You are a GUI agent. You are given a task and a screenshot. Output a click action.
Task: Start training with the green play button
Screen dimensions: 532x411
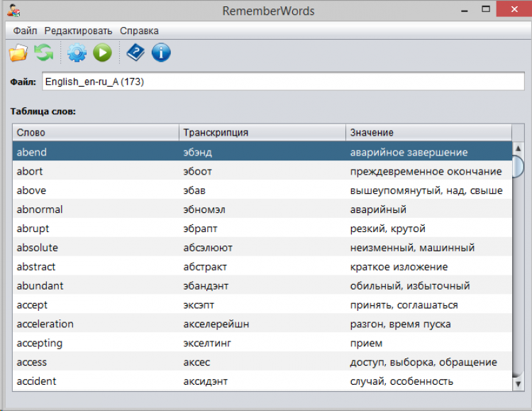point(102,53)
